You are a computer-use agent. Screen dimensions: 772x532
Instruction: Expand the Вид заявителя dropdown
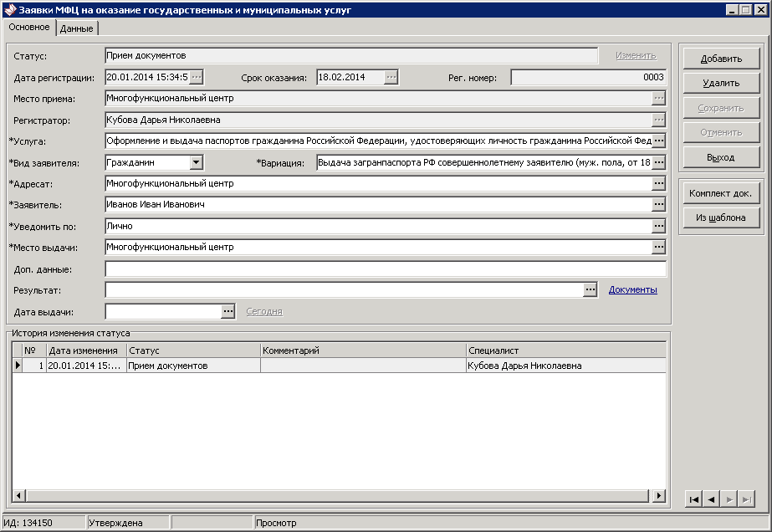point(197,162)
